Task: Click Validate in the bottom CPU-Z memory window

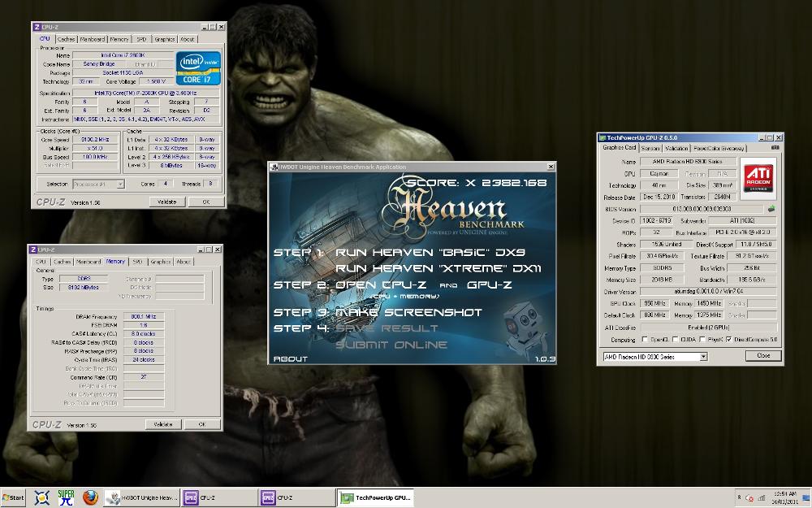Action: point(163,424)
